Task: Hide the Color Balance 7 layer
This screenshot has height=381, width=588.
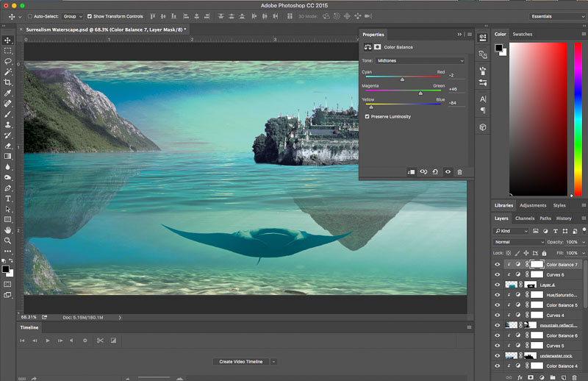Action: (x=498, y=264)
